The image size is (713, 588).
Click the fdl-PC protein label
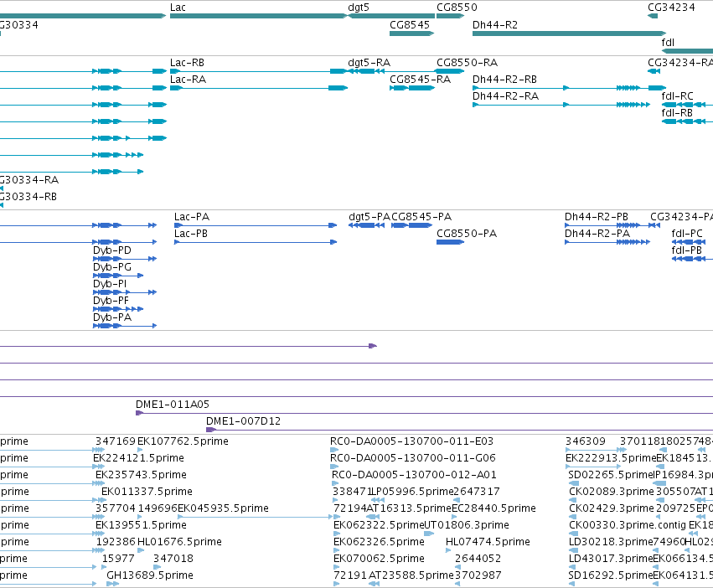tap(687, 234)
